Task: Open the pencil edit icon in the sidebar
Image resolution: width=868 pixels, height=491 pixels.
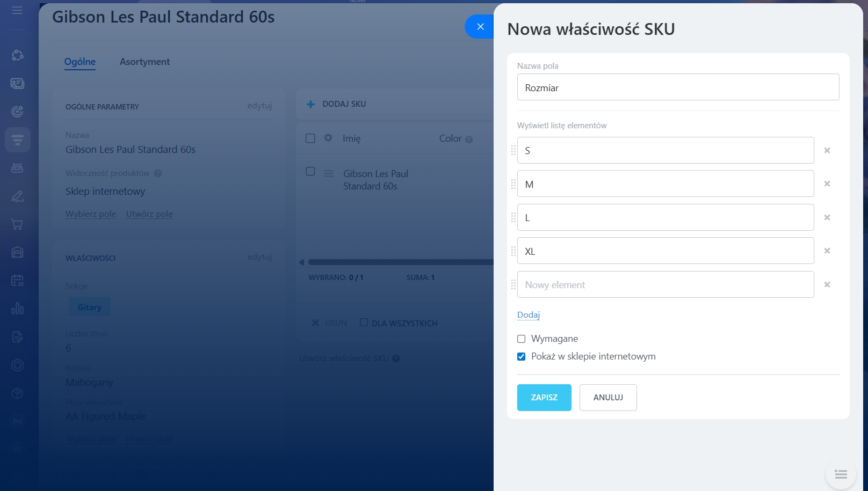Action: click(17, 196)
